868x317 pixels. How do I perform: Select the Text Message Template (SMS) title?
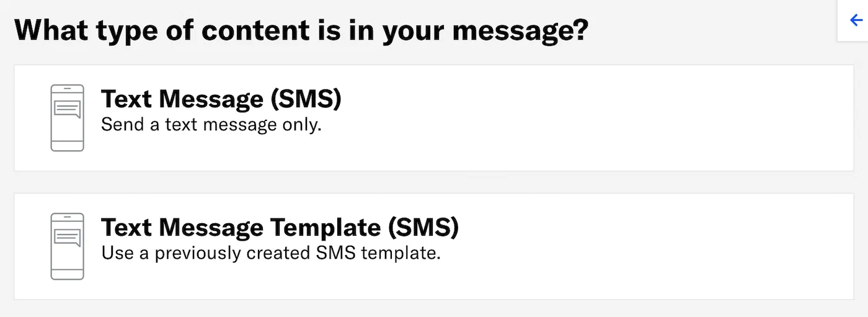pos(280,228)
